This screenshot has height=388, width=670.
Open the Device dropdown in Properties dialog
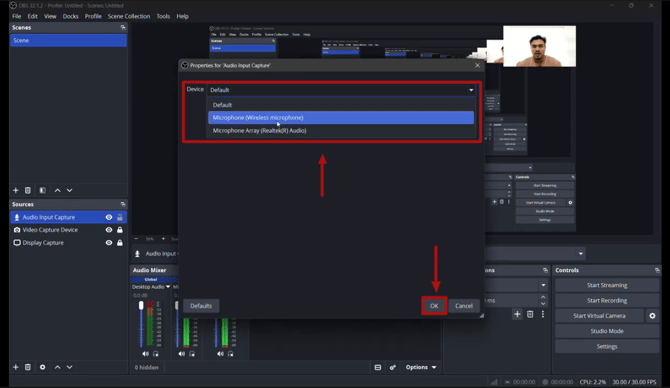click(341, 90)
